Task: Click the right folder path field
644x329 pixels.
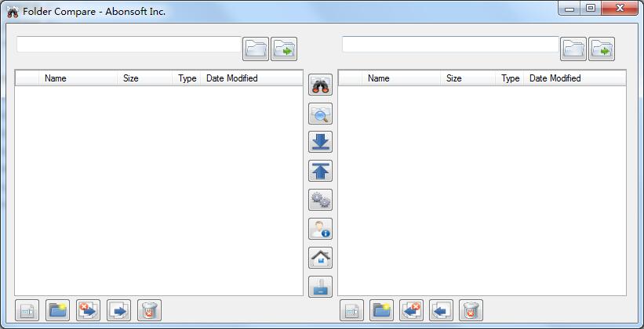Action: point(450,45)
